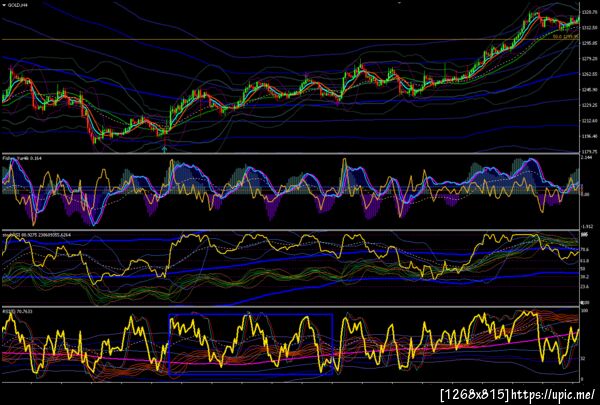This screenshot has width=600, height=405.
Task: Click the RSI indicator label in the bottom pane
Action: (x=17, y=312)
